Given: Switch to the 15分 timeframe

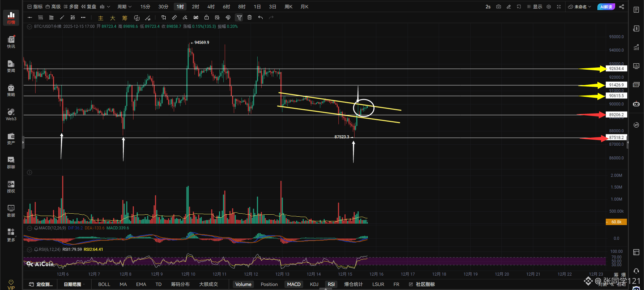Looking at the screenshot, I should coord(145,7).
